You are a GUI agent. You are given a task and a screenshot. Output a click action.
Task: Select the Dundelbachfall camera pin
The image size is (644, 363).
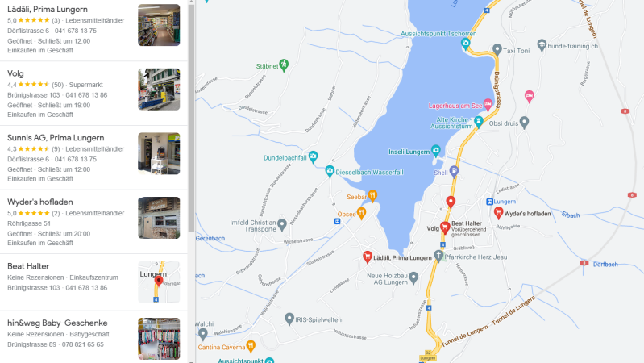tap(313, 156)
